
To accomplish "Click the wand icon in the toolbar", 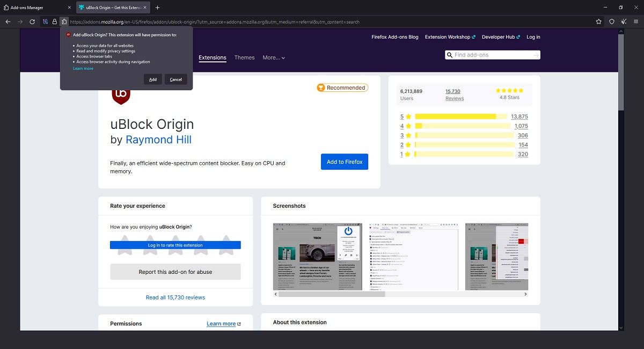I will [x=624, y=22].
